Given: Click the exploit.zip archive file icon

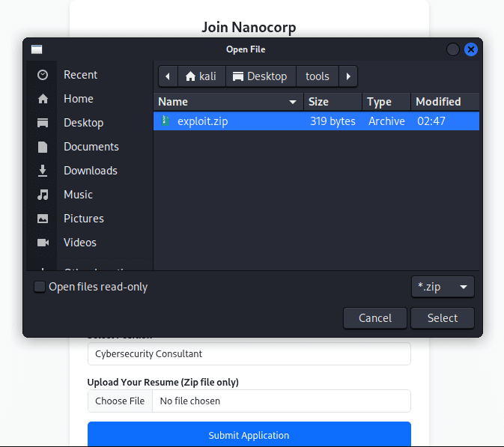Looking at the screenshot, I should pyautogui.click(x=166, y=121).
